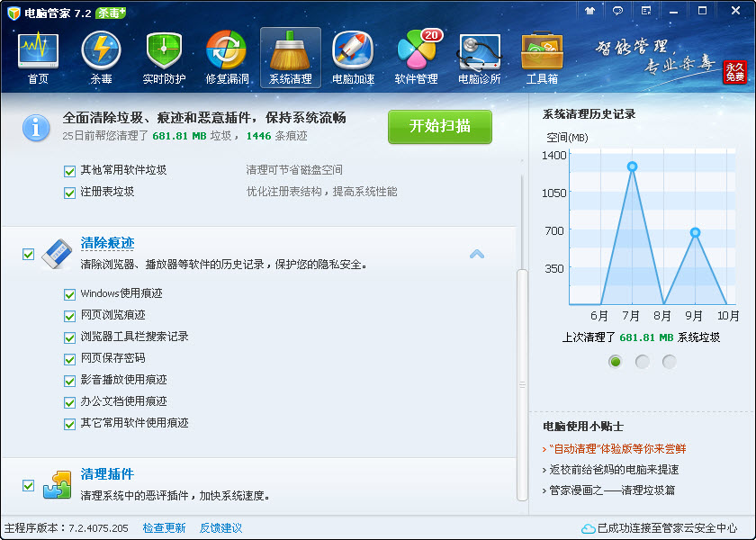This screenshot has width=756, height=540.
Task: Click the 检查更新 link
Action: [x=164, y=528]
